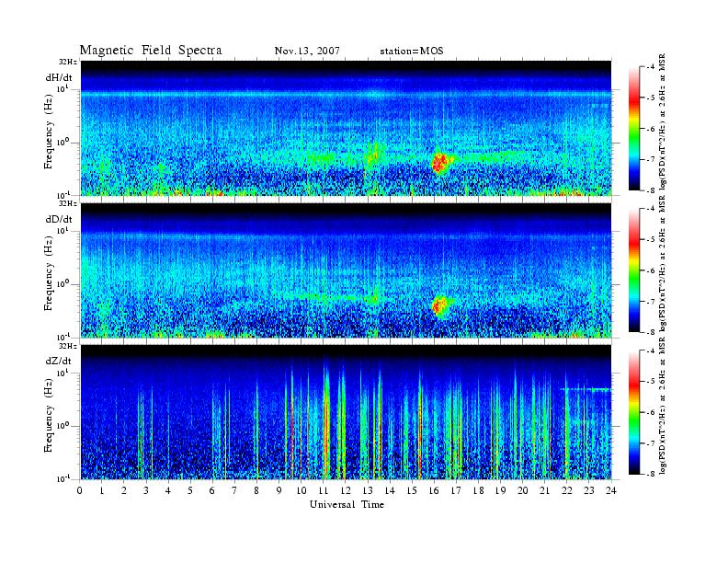
Task: Click x-axis tick label "3"
Action: pos(146,490)
